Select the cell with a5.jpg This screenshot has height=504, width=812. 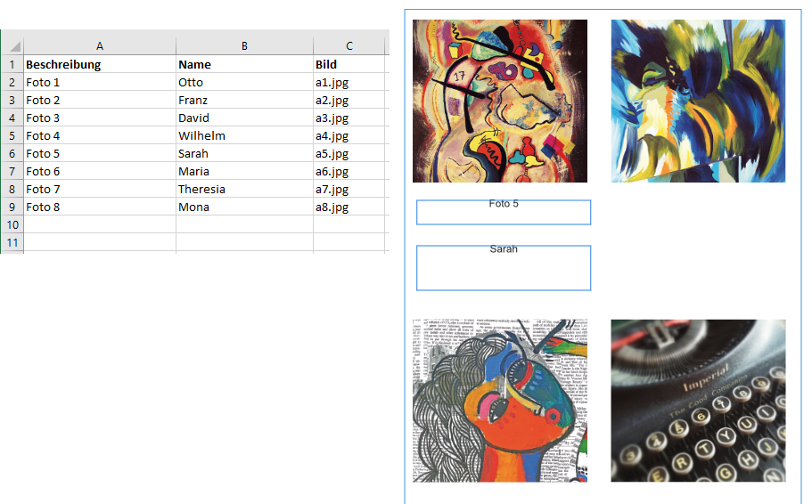click(x=349, y=154)
